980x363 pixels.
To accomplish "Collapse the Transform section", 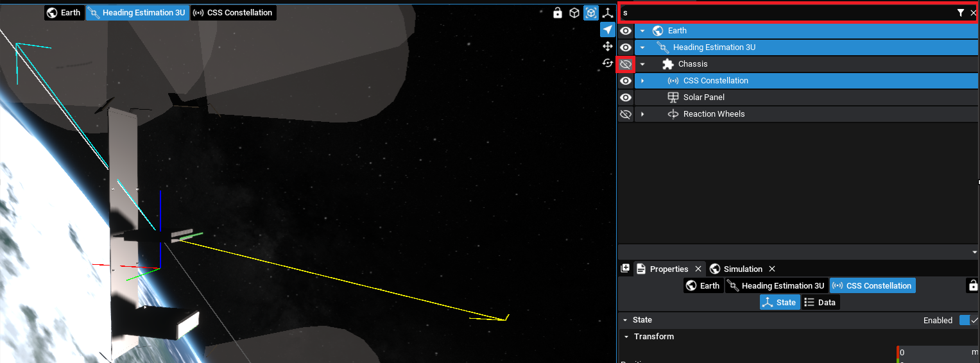I will pos(626,337).
